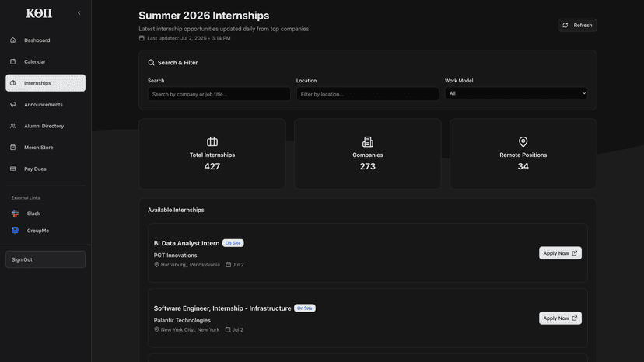This screenshot has height=362, width=644.
Task: Click the Available Internships heading
Action: tap(176, 210)
